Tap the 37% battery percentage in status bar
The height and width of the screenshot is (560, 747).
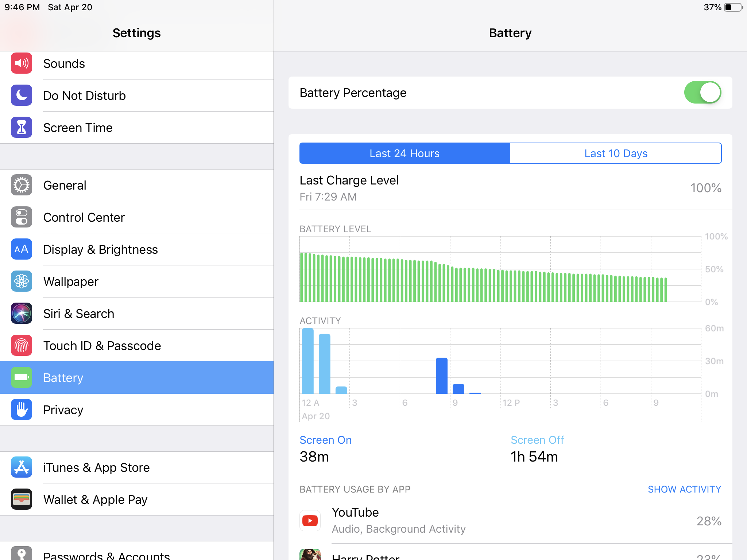pos(712,7)
